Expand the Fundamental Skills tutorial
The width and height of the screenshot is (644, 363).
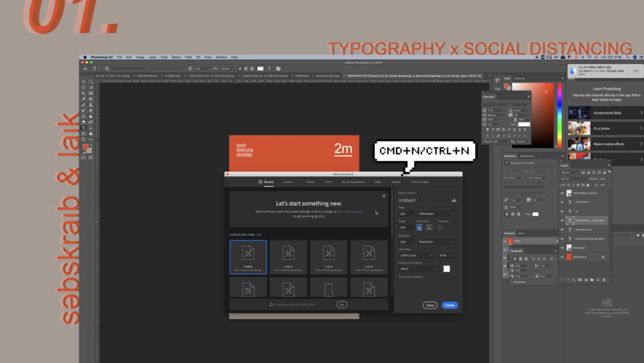point(606,113)
